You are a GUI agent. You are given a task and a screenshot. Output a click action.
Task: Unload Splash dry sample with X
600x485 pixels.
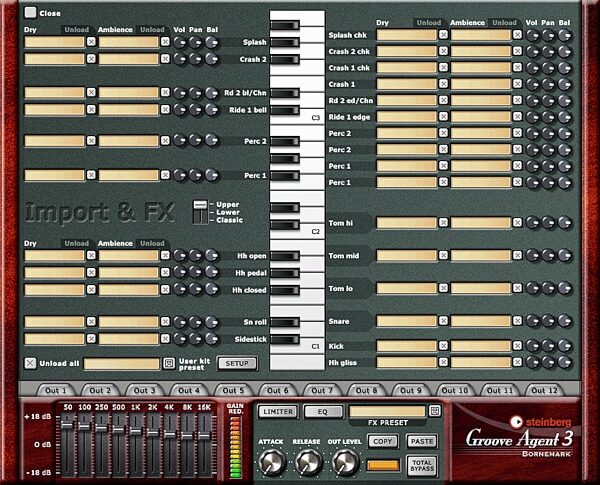(x=91, y=41)
